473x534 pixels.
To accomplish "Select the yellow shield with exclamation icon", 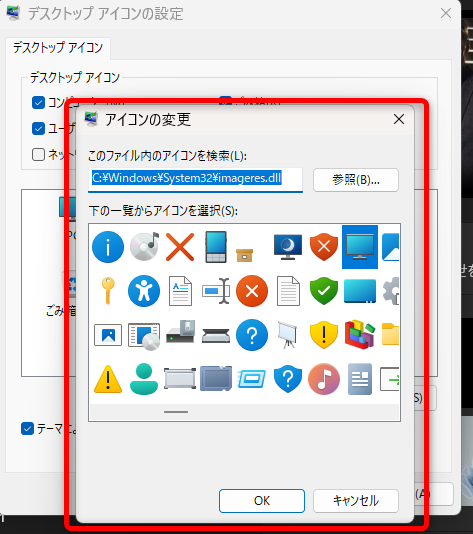I will pos(324,335).
